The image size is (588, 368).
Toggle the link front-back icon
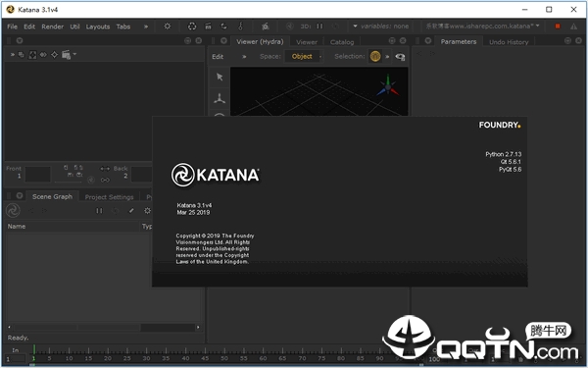pyautogui.click(x=105, y=180)
